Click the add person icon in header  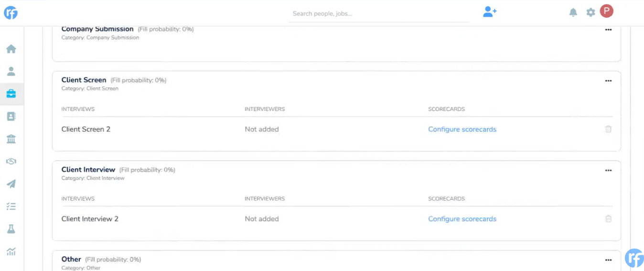(490, 12)
